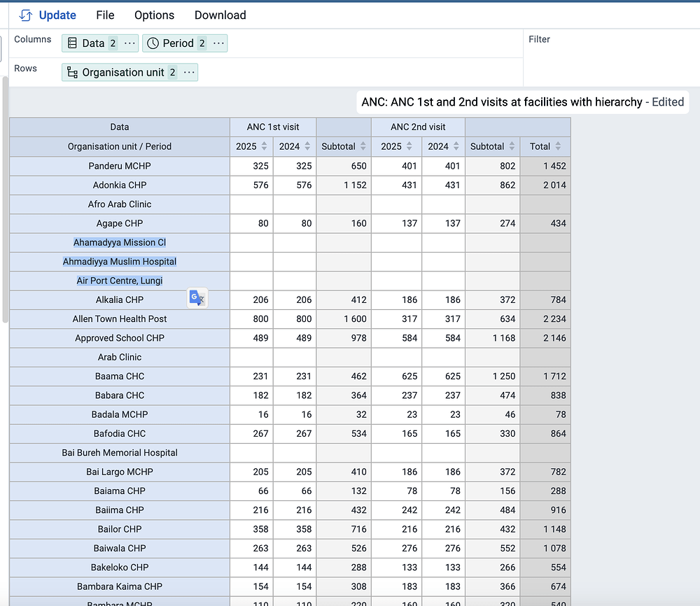Click the Google Translate floating icon
This screenshot has width=700, height=606.
pyautogui.click(x=197, y=297)
